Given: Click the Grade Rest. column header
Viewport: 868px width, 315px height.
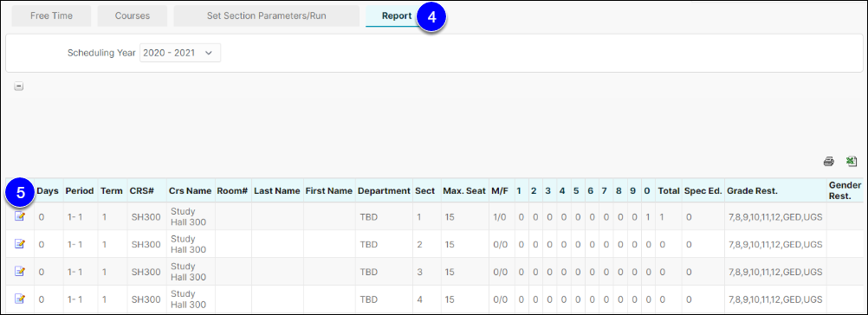Looking at the screenshot, I should (x=752, y=190).
